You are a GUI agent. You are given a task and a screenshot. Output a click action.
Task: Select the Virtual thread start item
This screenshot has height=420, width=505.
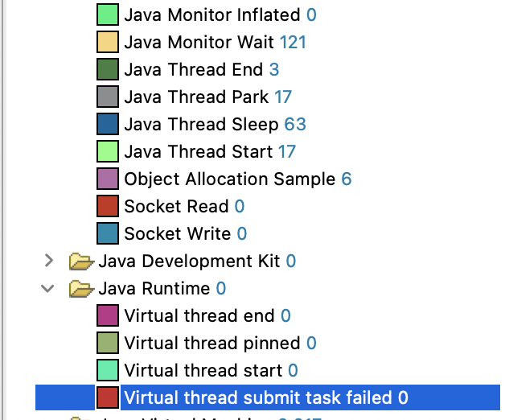211,370
